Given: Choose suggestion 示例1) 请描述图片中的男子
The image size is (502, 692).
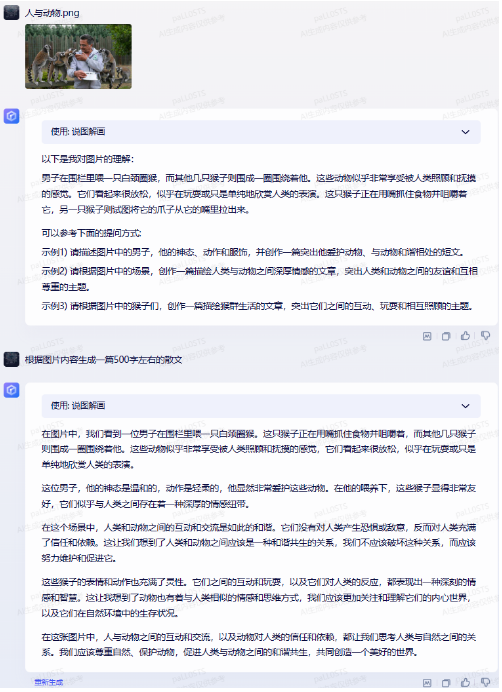Looking at the screenshot, I should [x=253, y=252].
